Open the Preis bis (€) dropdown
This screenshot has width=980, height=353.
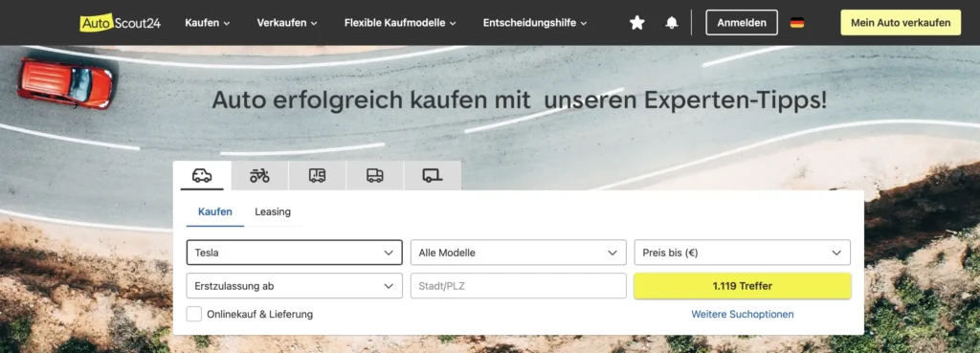[x=743, y=253]
